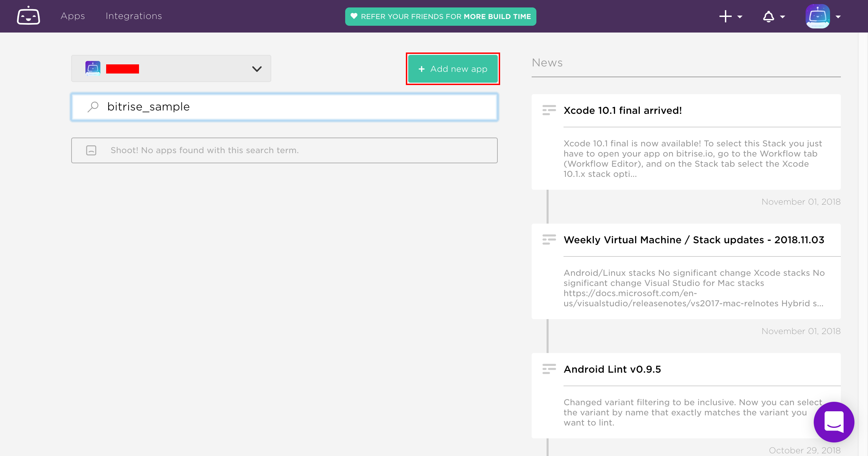The width and height of the screenshot is (868, 456).
Task: Click the heart icon in referral banner
Action: point(354,16)
